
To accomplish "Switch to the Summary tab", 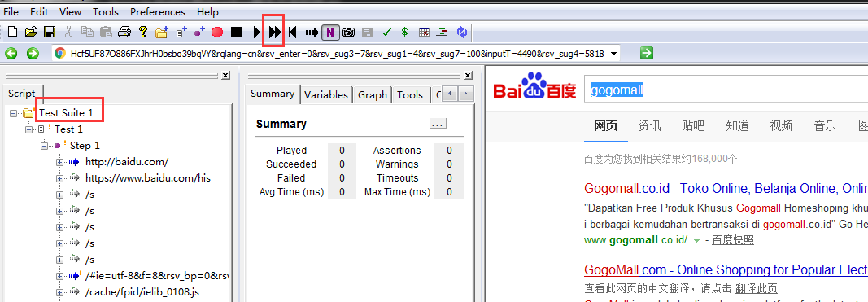I will pyautogui.click(x=273, y=94).
